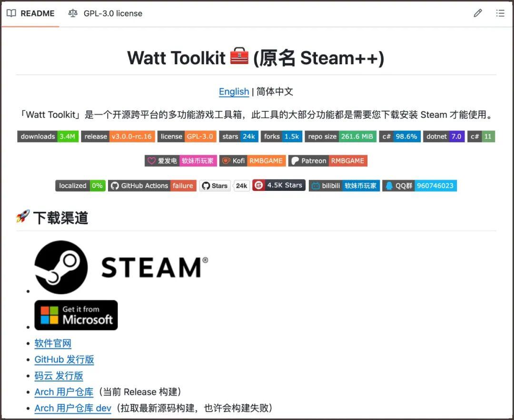Click the Patreon RMBGAME badge
514x420 pixels.
(x=328, y=161)
